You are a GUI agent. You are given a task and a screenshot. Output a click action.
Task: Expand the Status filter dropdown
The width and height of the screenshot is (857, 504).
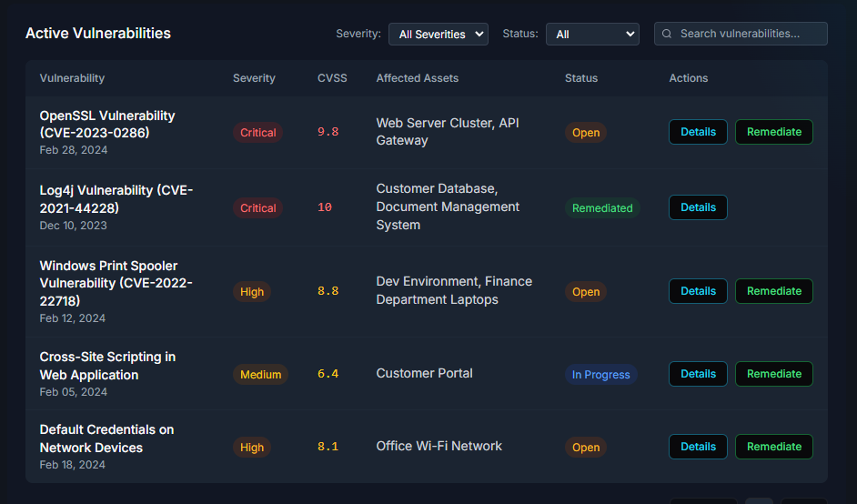pyautogui.click(x=592, y=34)
